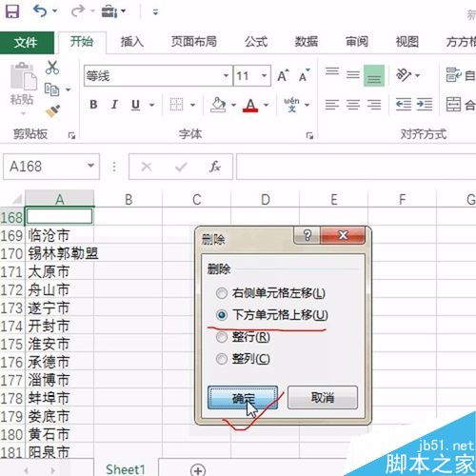Click the Align Right icon
The image size is (476, 476).
point(374,105)
